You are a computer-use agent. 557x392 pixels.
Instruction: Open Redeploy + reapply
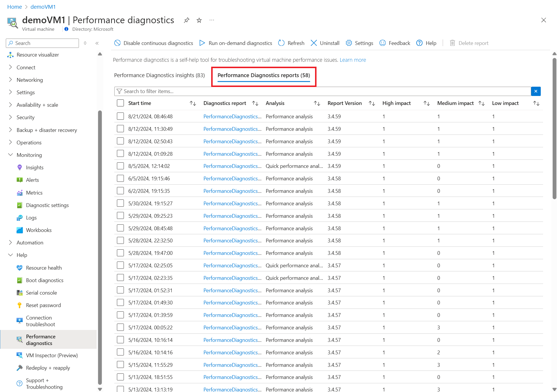coord(48,368)
